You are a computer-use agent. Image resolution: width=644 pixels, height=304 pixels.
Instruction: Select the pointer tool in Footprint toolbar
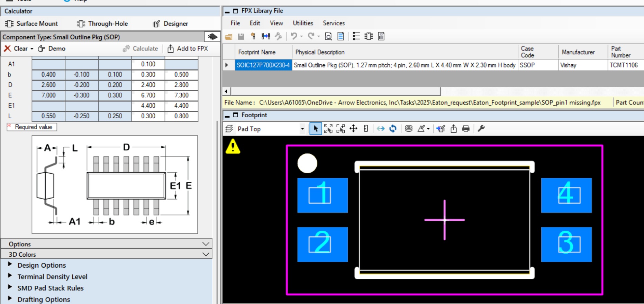coord(315,129)
